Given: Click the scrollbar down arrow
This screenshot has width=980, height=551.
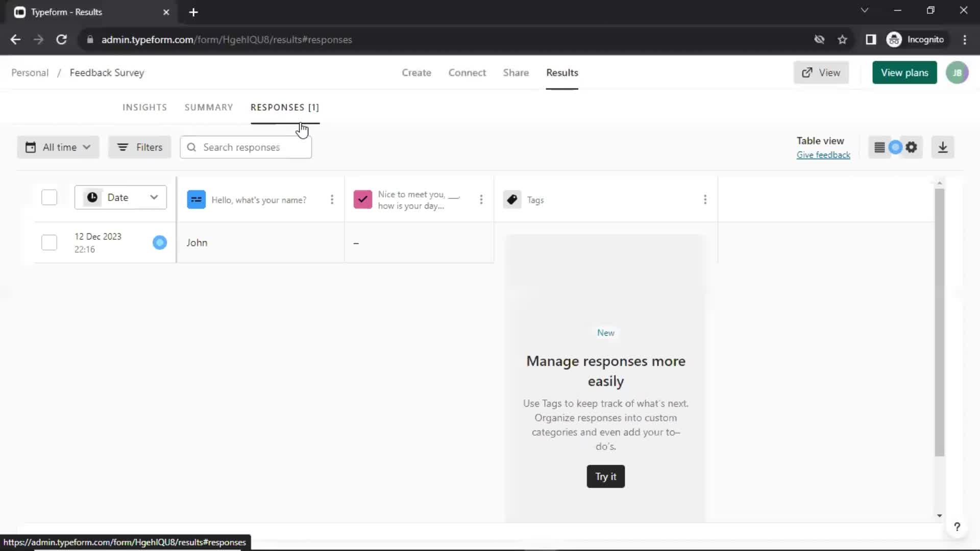Looking at the screenshot, I should tap(940, 516).
